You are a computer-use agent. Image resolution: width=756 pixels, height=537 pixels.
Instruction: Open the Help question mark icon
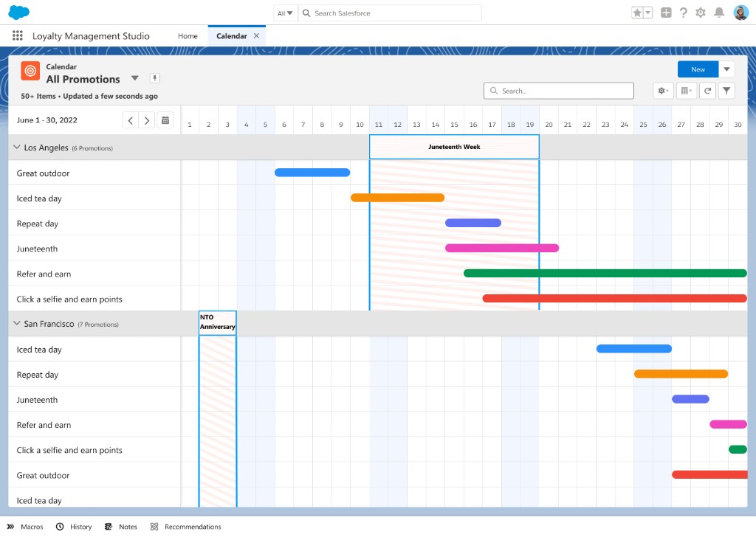(x=683, y=13)
